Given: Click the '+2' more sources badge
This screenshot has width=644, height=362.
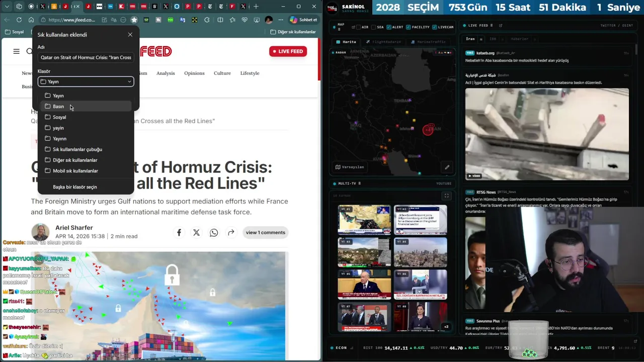Looking at the screenshot, I should 446,327.
